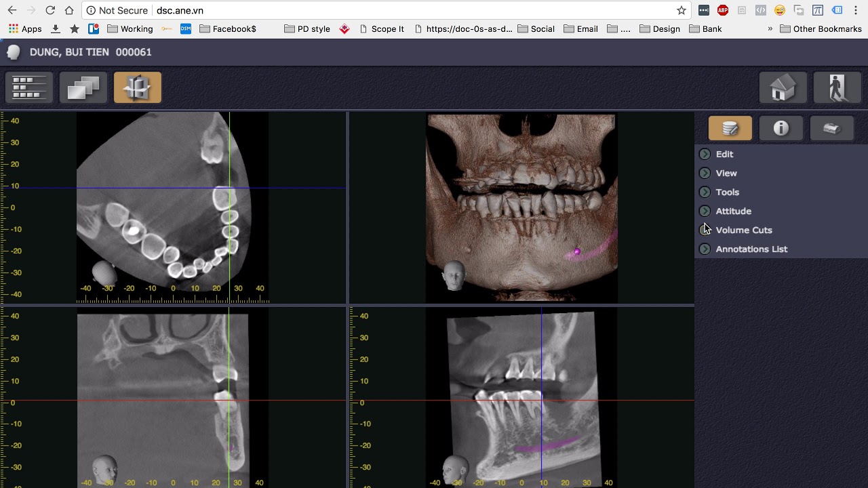Open the Apps bookmarks shortcut
This screenshot has width=868, height=488.
pyautogui.click(x=25, y=29)
